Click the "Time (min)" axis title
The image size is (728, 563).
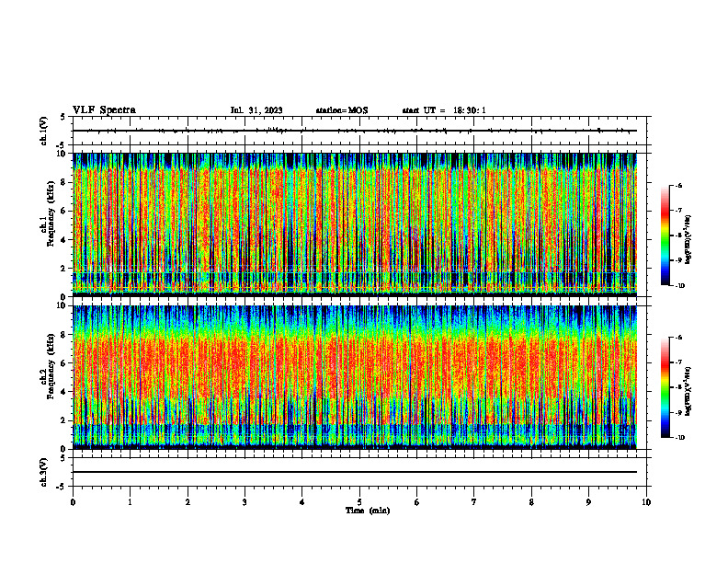click(368, 511)
